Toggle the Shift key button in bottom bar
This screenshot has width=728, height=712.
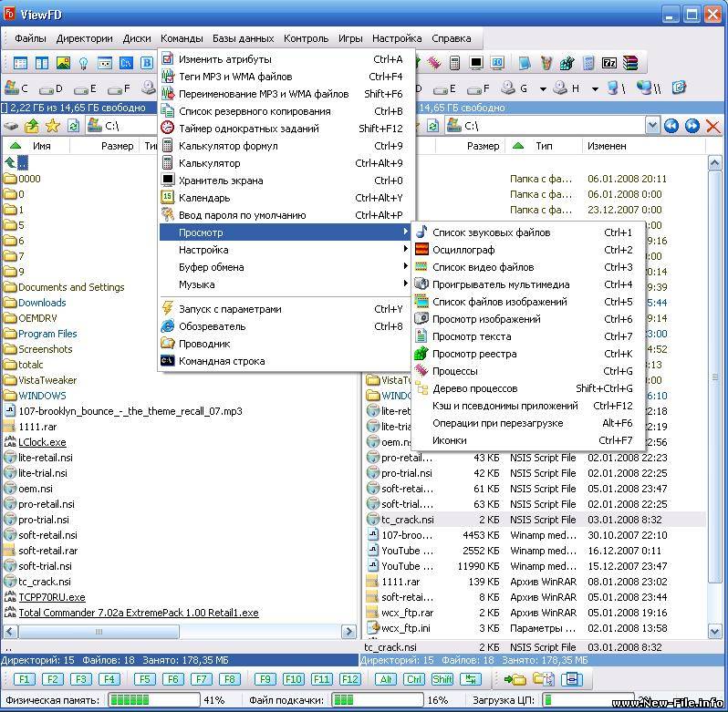[442, 679]
